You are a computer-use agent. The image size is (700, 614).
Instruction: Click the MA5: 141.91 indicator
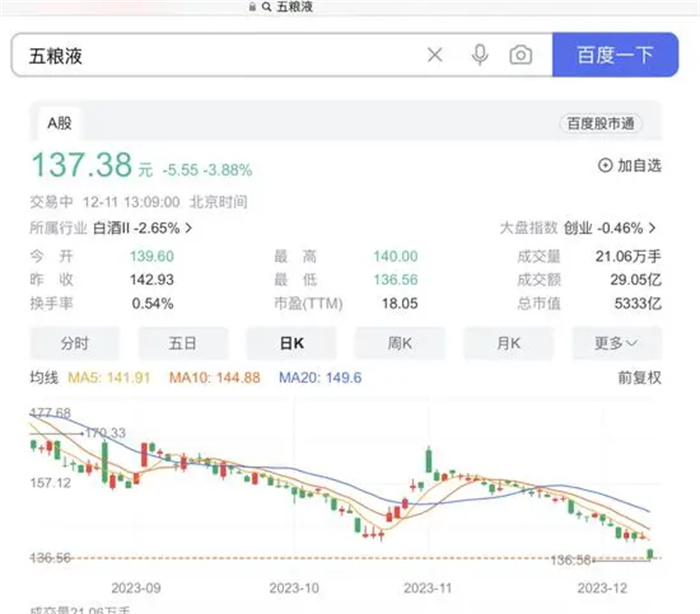click(109, 378)
